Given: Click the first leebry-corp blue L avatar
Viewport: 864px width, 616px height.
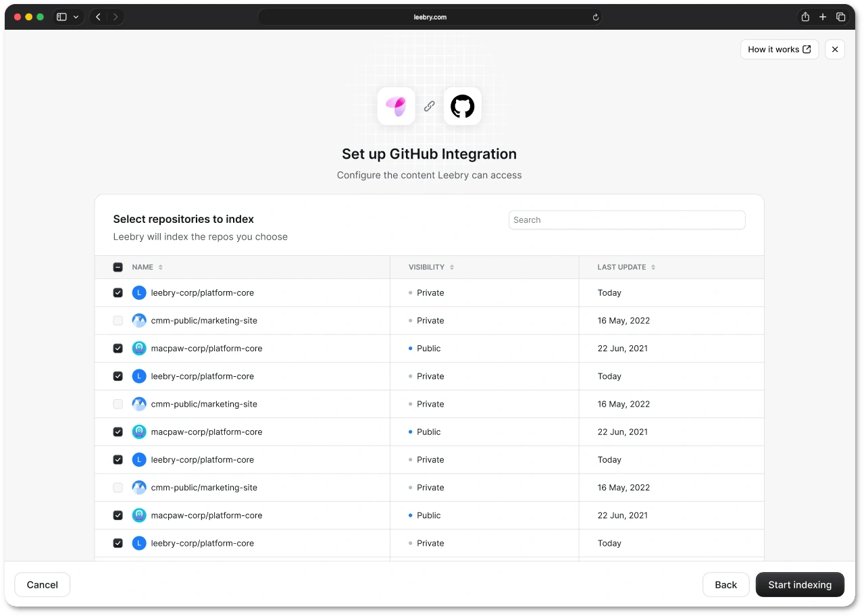Looking at the screenshot, I should (x=139, y=293).
